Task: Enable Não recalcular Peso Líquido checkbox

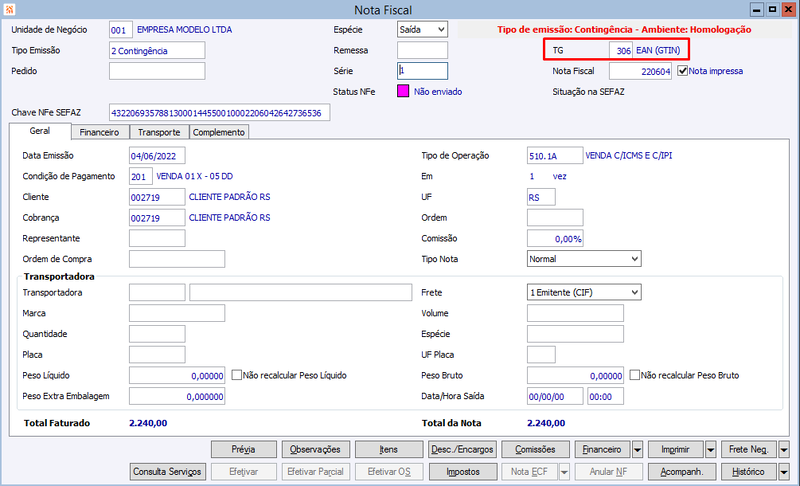Action: 236,375
